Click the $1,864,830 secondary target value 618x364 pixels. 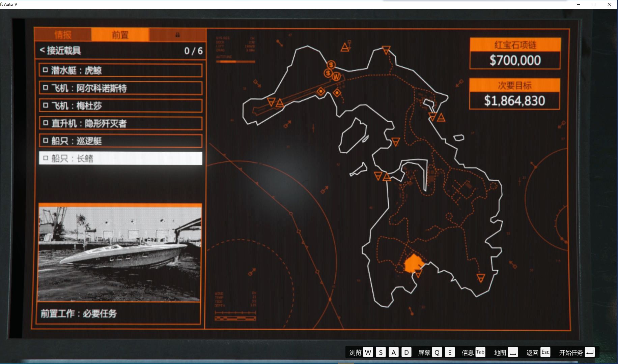click(514, 101)
